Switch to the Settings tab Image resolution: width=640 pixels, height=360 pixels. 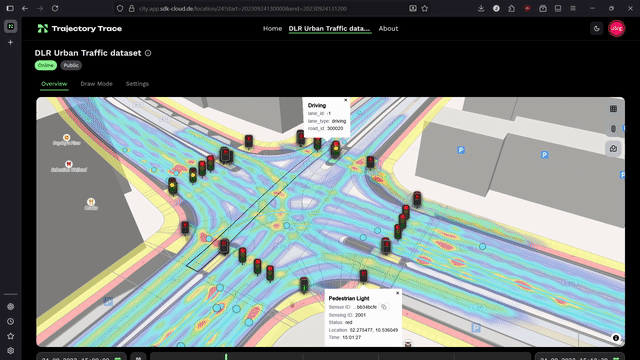[x=137, y=84]
